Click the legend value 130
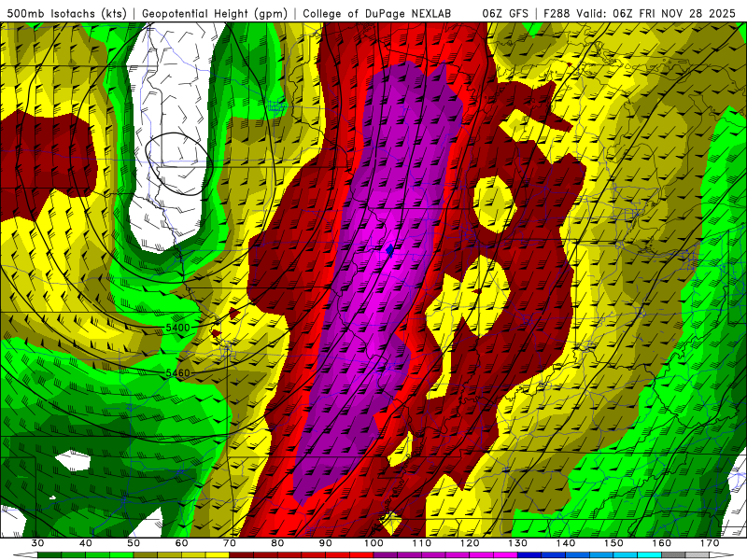 pyautogui.click(x=518, y=543)
